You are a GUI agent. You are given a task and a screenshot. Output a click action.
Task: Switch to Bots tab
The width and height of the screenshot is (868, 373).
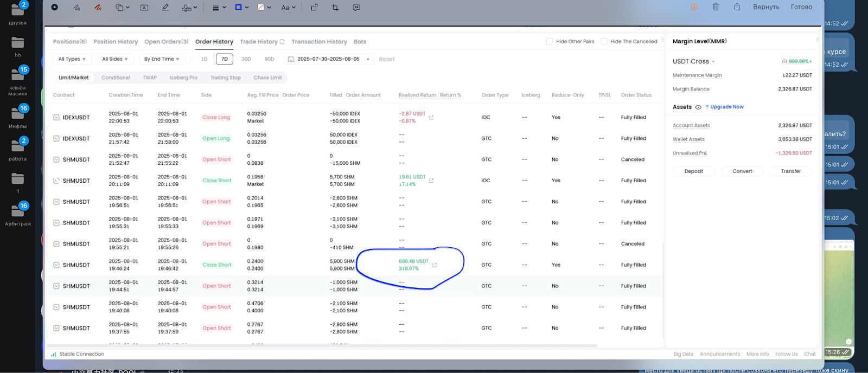click(x=360, y=42)
